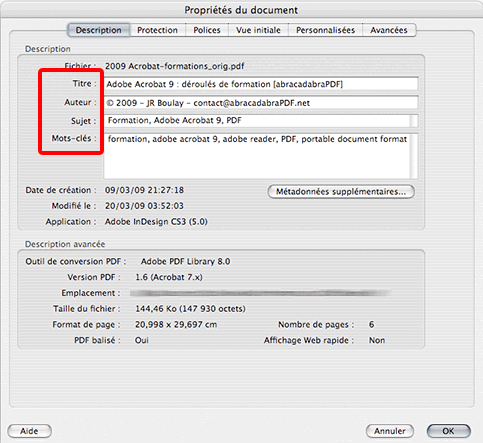Click the Modifié le label

(74, 206)
